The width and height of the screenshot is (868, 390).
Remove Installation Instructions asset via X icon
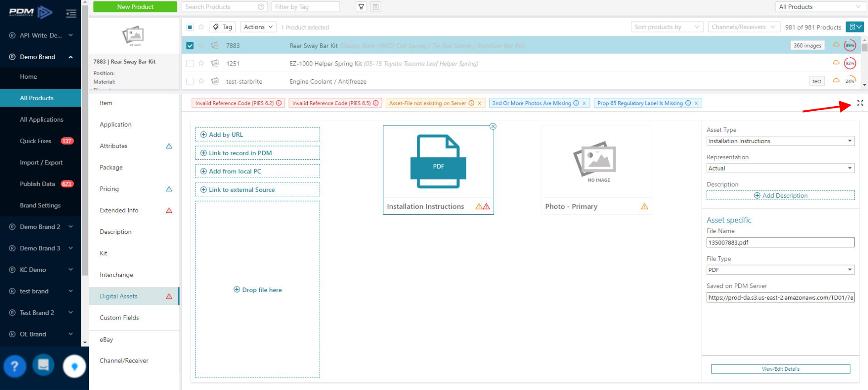tap(493, 126)
